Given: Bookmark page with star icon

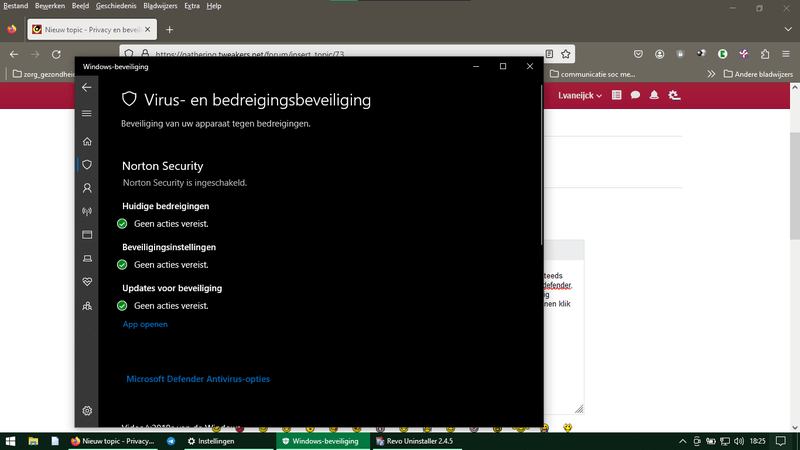Looking at the screenshot, I should pos(566,54).
